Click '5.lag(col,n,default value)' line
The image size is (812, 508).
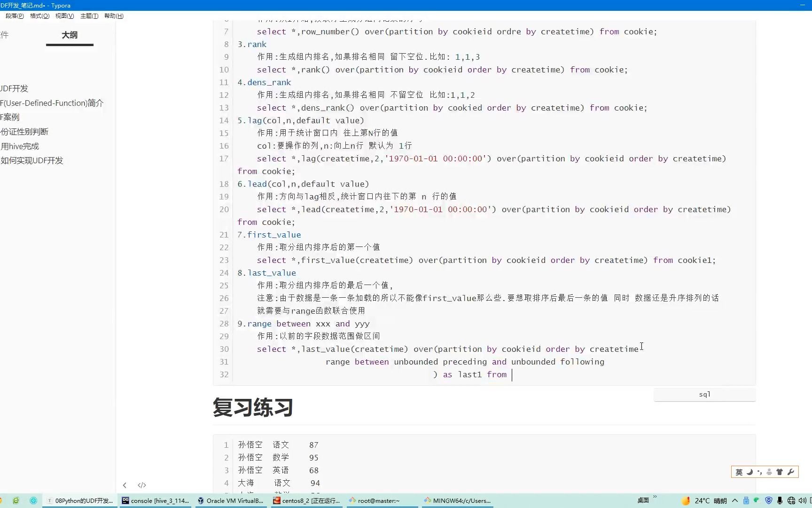tap(301, 120)
